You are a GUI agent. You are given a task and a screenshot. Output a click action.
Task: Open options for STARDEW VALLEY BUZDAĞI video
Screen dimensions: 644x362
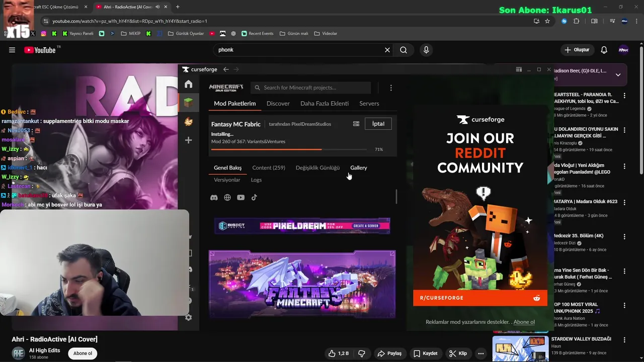pyautogui.click(x=624, y=340)
